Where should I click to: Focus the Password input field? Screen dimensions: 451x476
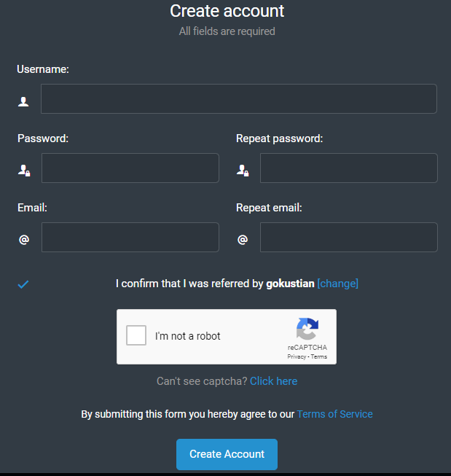pyautogui.click(x=130, y=168)
